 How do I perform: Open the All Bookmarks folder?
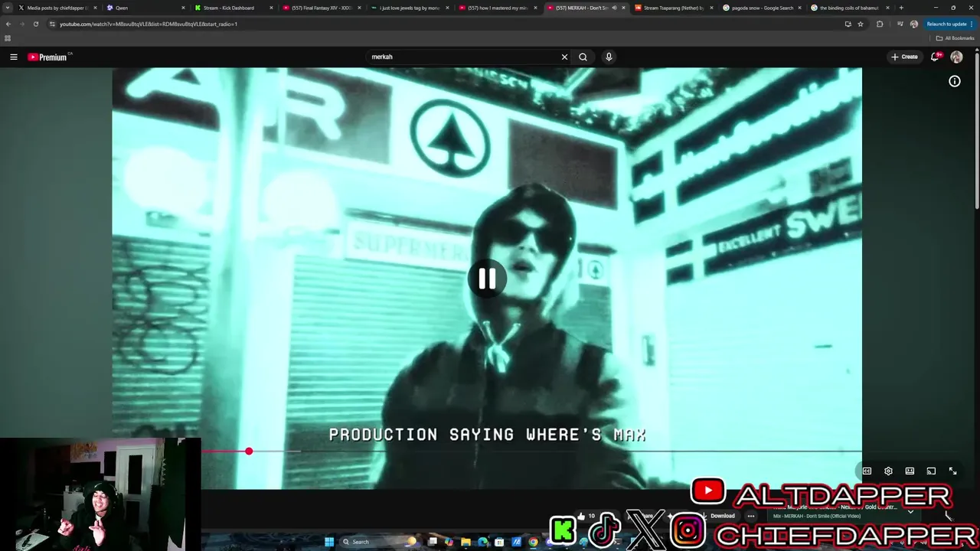pos(955,37)
